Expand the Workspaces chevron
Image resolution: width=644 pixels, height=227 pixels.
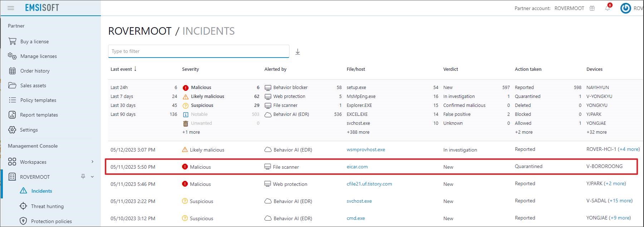[92, 162]
